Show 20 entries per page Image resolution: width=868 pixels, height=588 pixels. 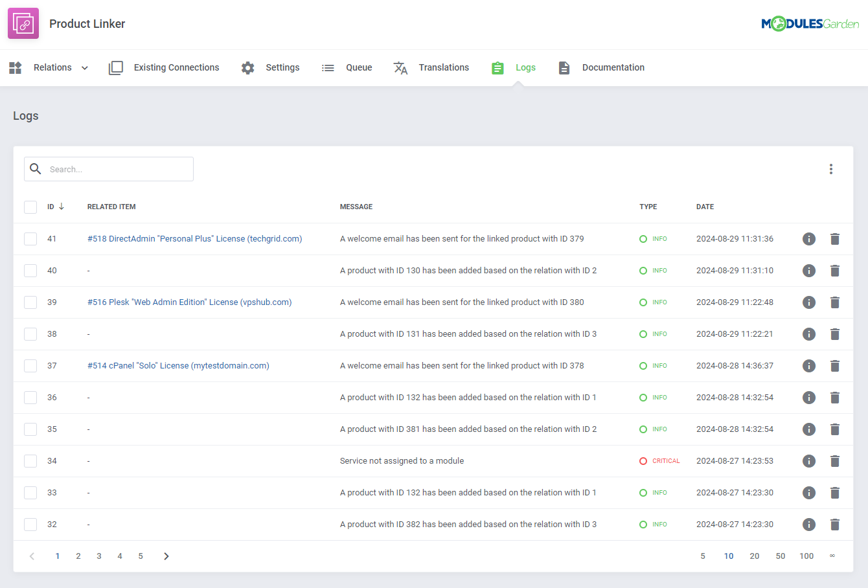(755, 556)
